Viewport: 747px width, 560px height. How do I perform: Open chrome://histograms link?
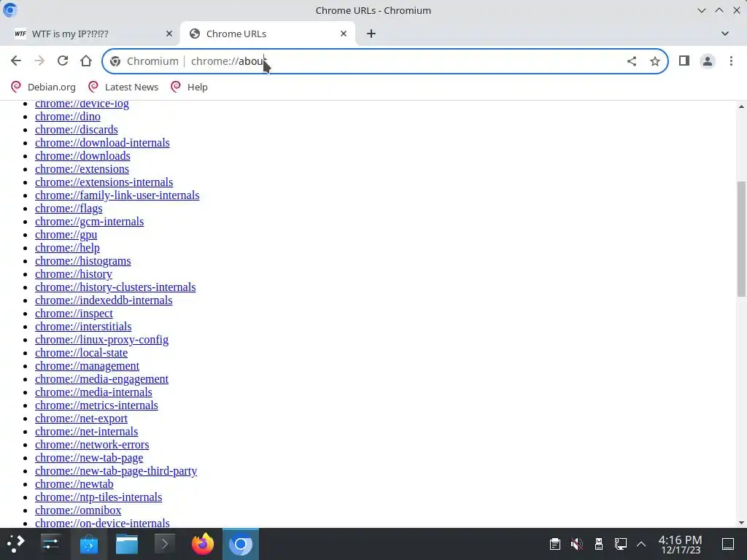coord(83,261)
